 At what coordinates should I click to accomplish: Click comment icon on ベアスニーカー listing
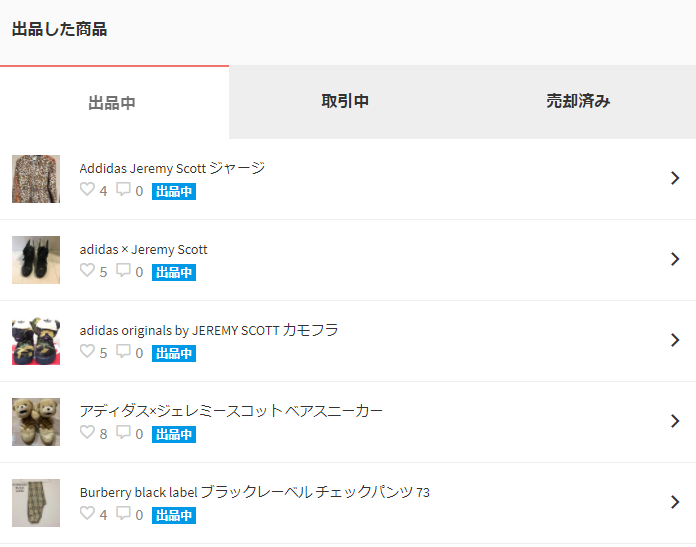point(123,432)
